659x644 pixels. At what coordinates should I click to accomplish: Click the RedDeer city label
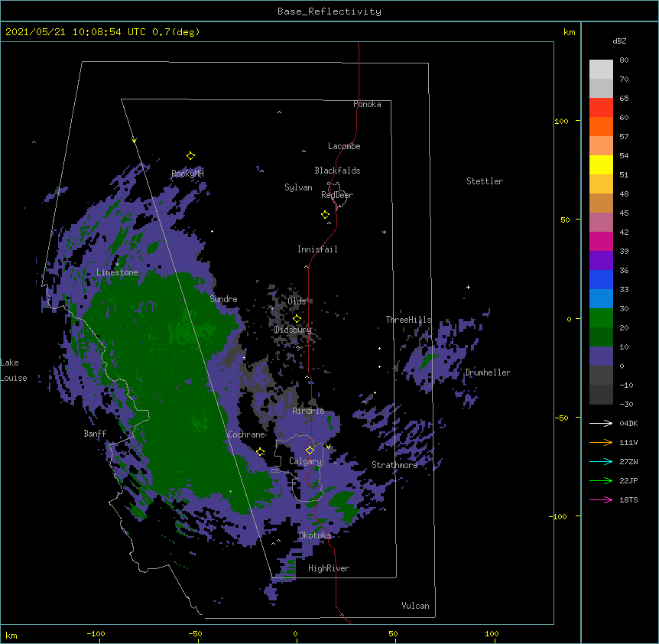tap(337, 195)
